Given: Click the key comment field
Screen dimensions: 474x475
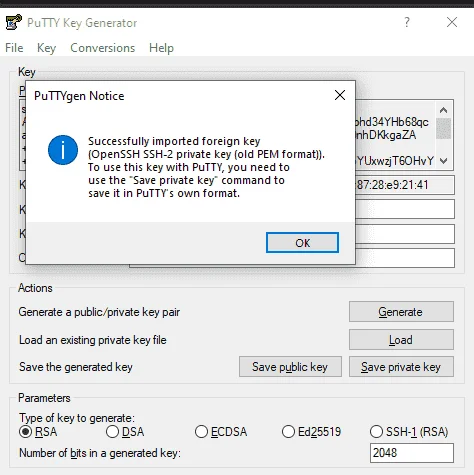Looking at the screenshot, I should tap(404, 209).
